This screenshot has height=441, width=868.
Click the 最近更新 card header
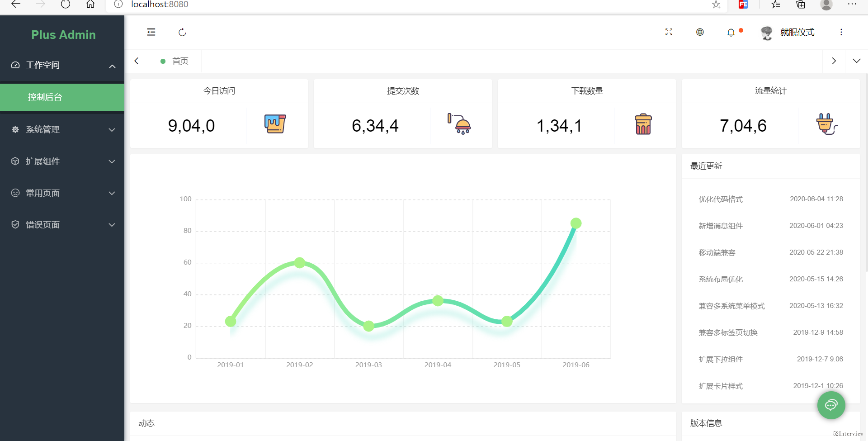(x=771, y=166)
